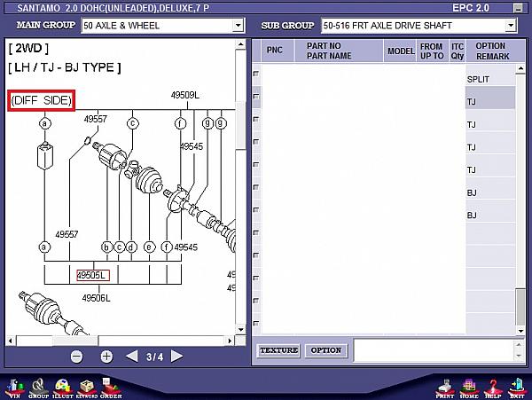
Task: Click the EXIT icon
Action: point(517,389)
